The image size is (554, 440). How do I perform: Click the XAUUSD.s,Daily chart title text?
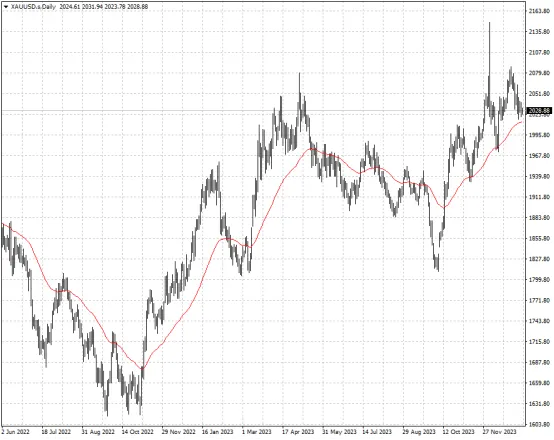pyautogui.click(x=33, y=6)
